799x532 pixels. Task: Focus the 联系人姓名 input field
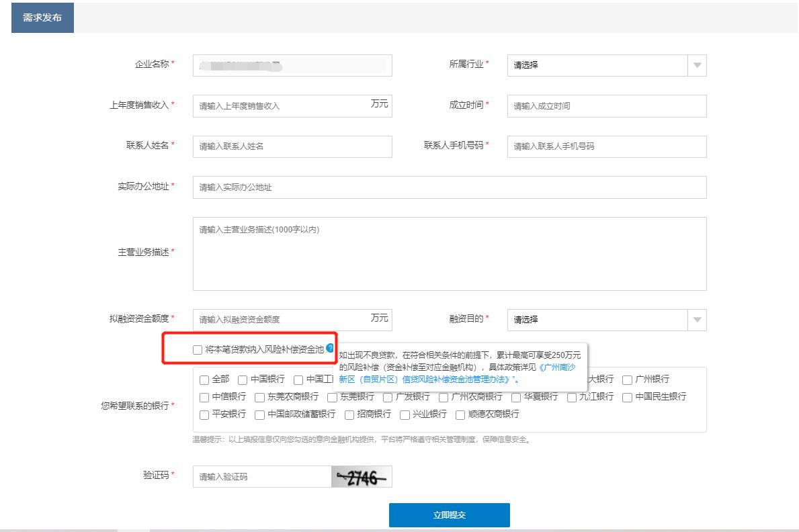pos(292,146)
